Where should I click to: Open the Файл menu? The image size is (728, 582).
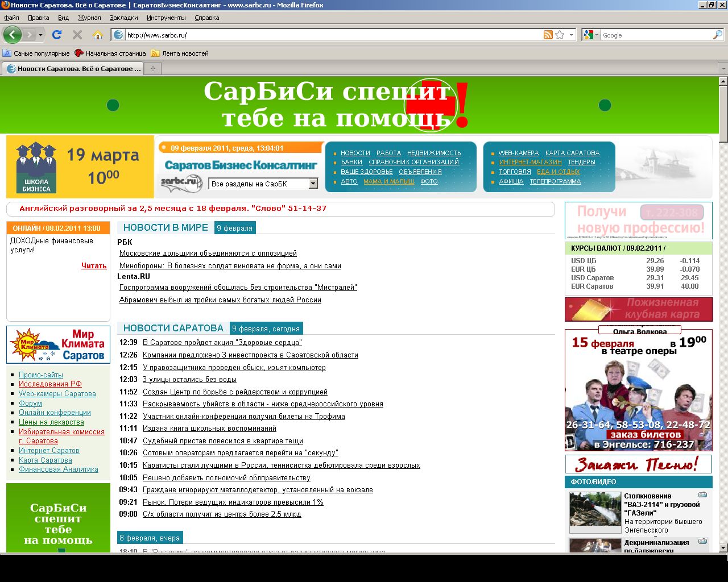(x=11, y=18)
